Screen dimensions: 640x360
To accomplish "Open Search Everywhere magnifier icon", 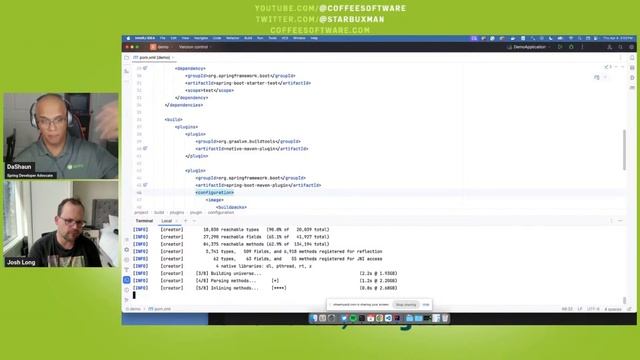I will [620, 47].
